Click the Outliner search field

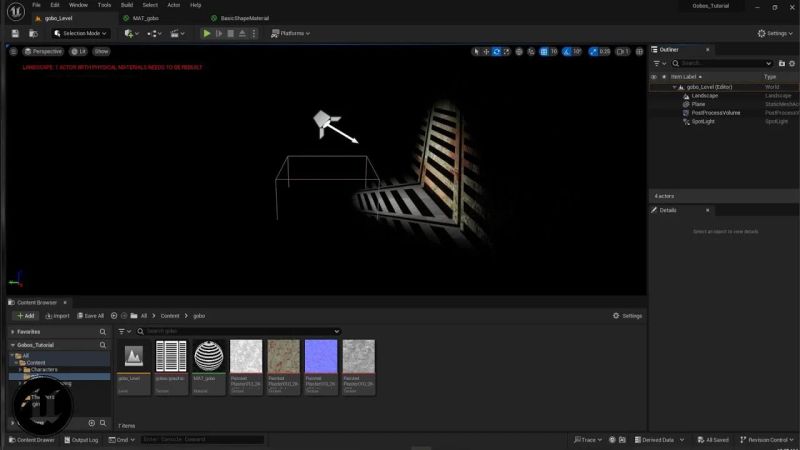(x=721, y=63)
